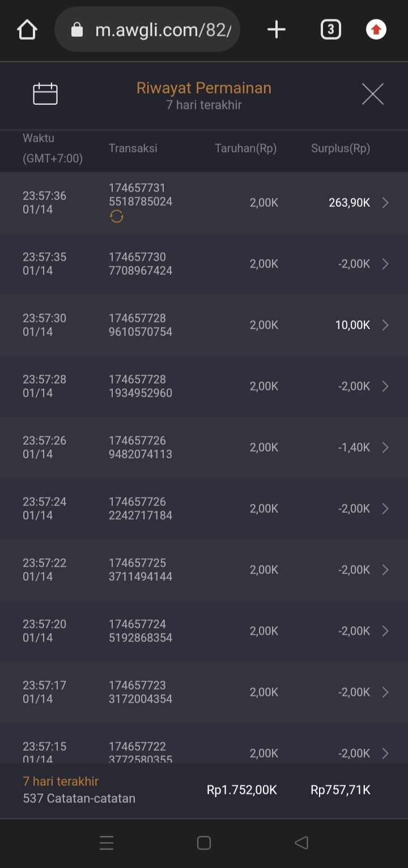Tap the browser home icon
Screen dimensions: 408x868
pos(27,29)
